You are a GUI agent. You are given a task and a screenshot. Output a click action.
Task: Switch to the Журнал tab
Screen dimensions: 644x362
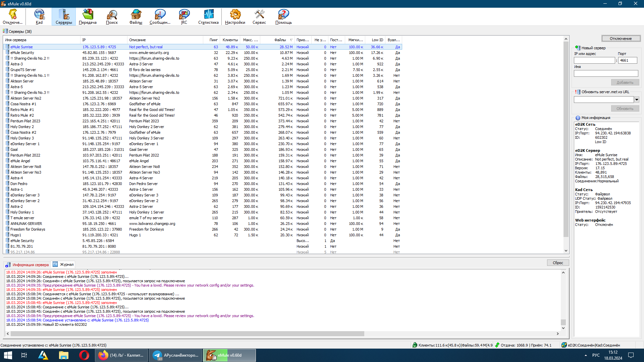pos(63,264)
